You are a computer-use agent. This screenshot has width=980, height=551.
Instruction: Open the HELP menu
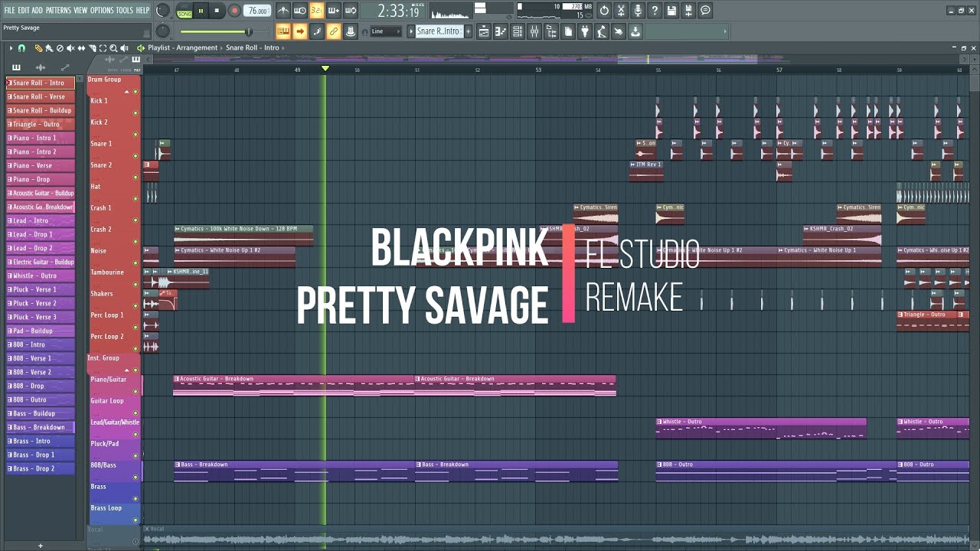point(142,11)
